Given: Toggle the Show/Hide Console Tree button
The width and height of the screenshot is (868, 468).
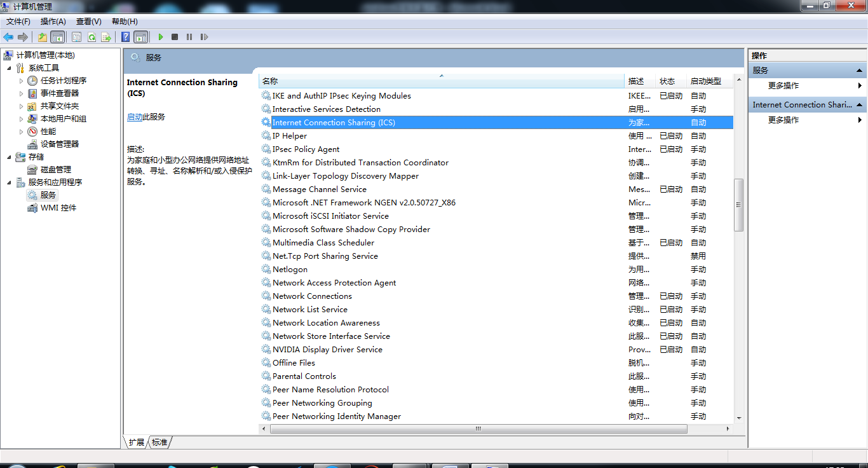Looking at the screenshot, I should pyautogui.click(x=57, y=37).
